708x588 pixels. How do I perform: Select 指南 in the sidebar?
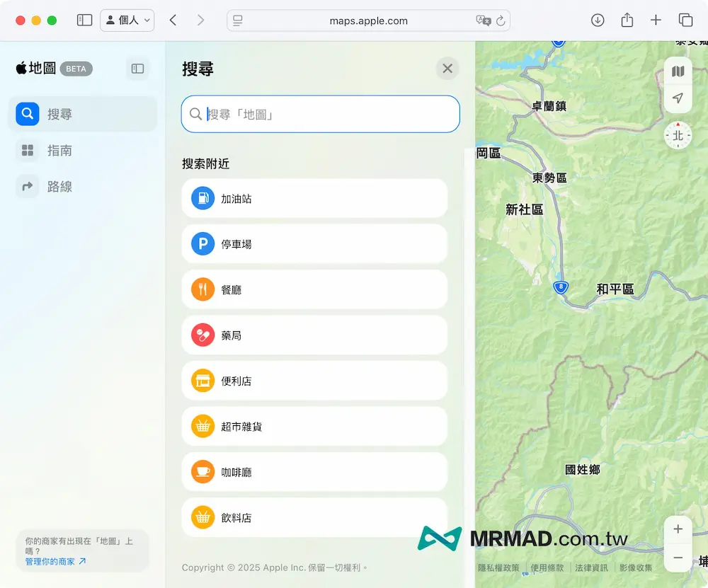[59, 151]
